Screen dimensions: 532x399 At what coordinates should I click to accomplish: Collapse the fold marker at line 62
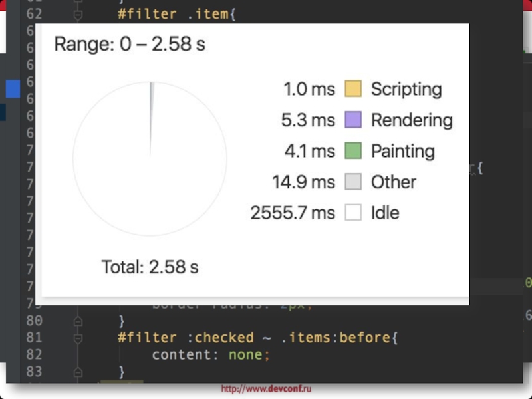click(78, 14)
